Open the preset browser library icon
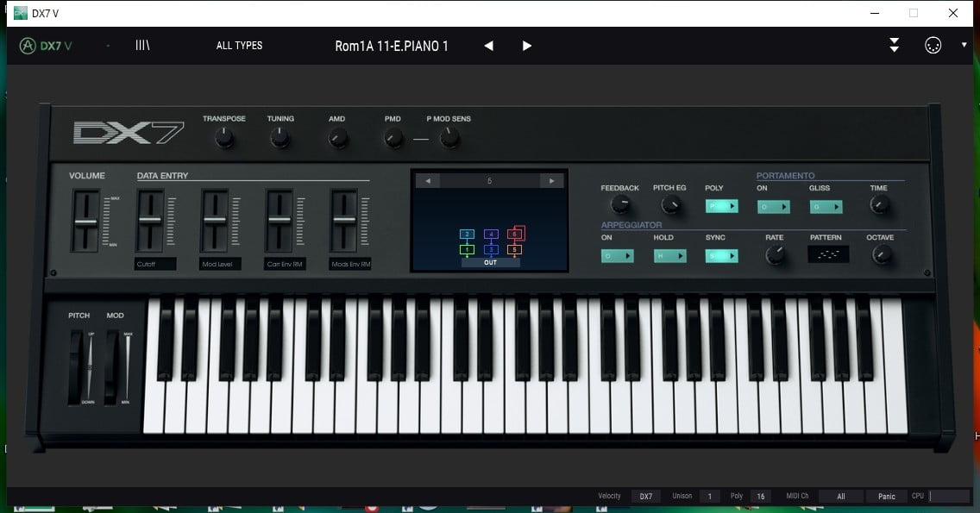980x513 pixels. [142, 46]
